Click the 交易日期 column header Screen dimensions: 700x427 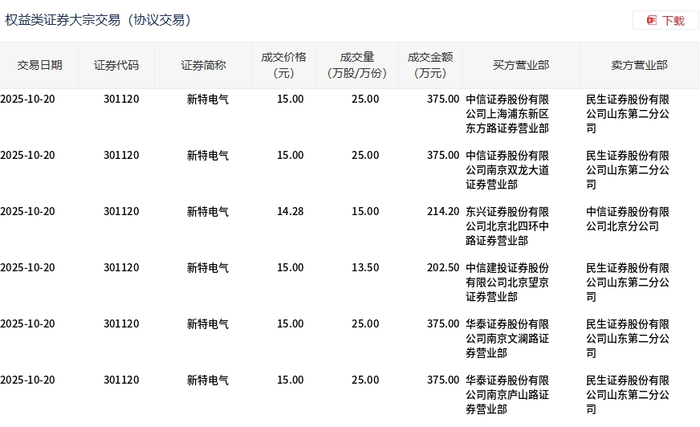click(40, 65)
